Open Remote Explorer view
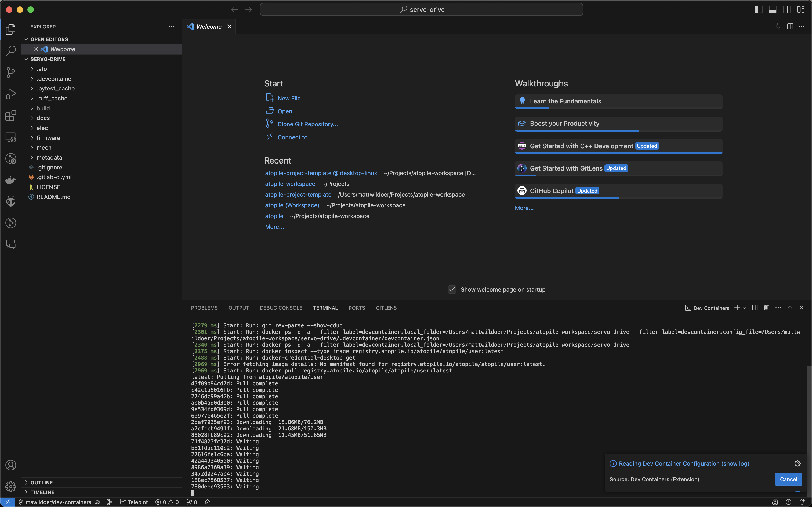 click(11, 137)
